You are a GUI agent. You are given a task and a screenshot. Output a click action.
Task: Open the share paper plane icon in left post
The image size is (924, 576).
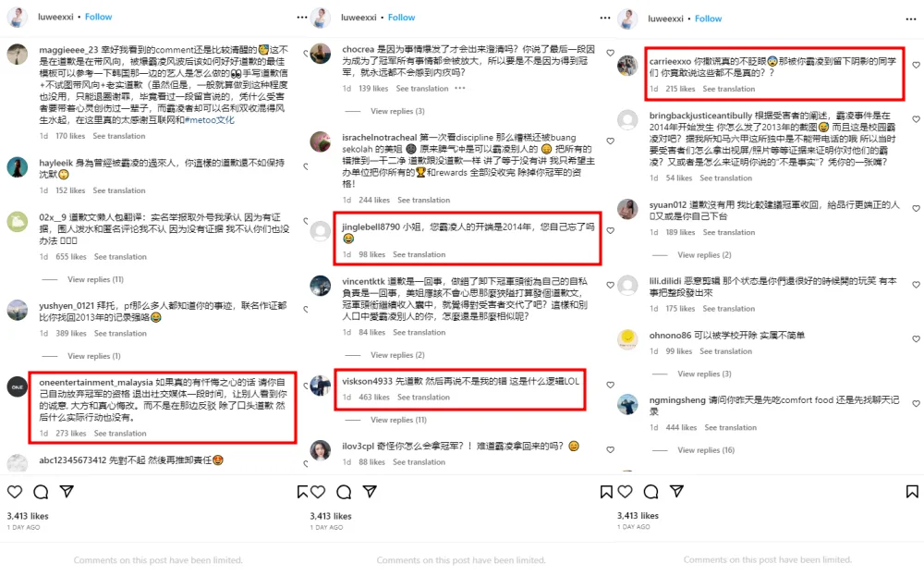[x=67, y=491]
